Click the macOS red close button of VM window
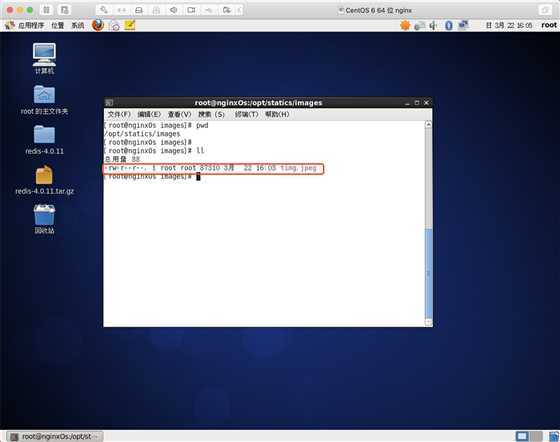 coord(10,10)
